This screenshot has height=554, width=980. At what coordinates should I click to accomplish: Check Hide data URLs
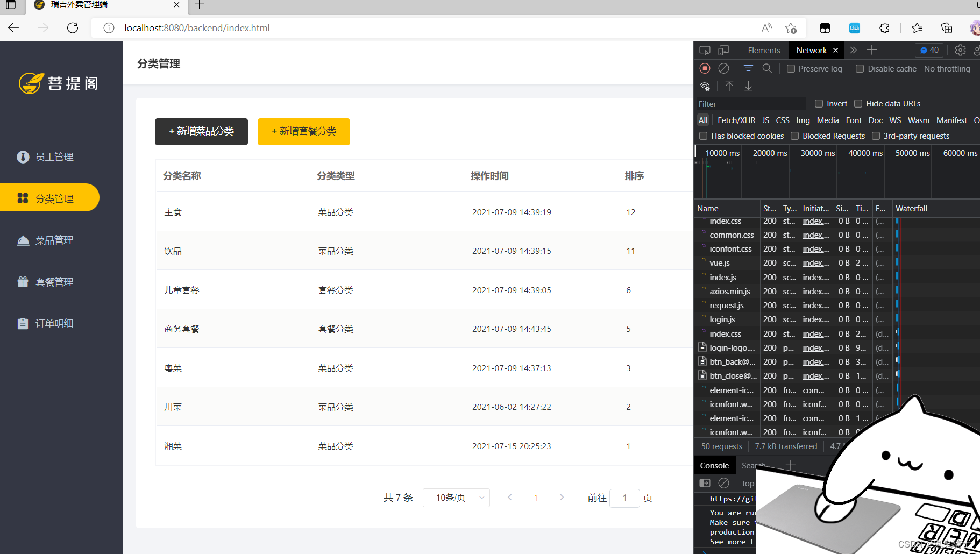point(858,104)
